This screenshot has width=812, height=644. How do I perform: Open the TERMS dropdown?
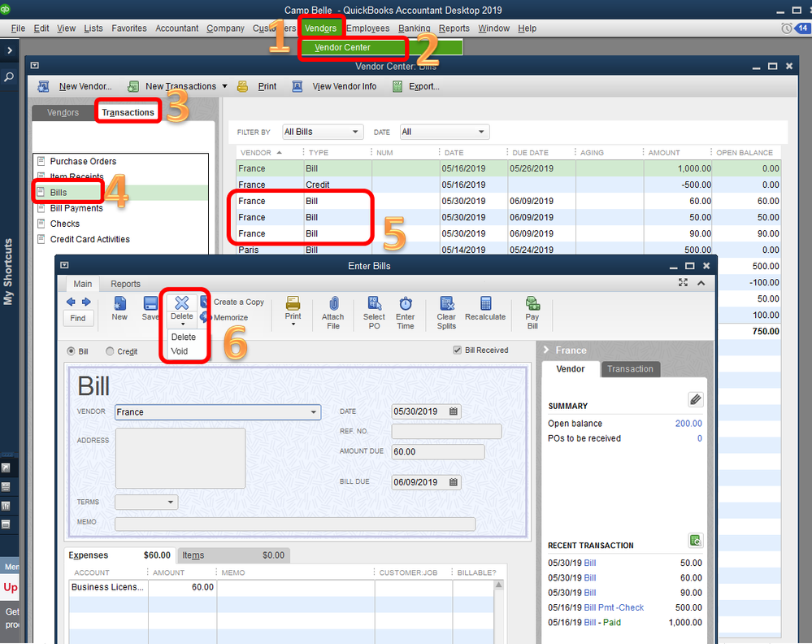[x=146, y=502]
